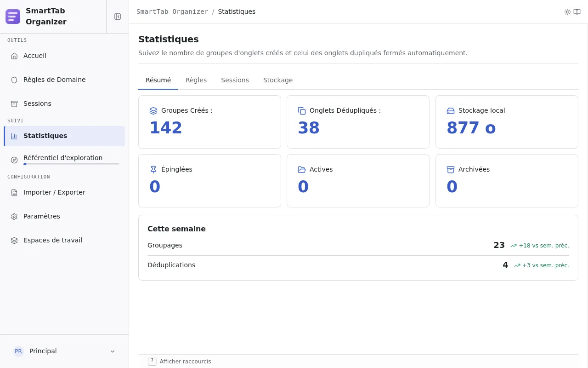Screen dimensions: 588x368
Task: Click the page description starting 'Suivez le nombre'
Action: point(303,53)
